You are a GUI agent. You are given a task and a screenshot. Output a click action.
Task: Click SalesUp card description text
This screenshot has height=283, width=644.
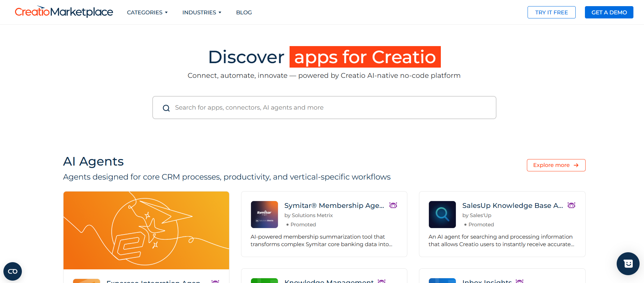(501, 241)
